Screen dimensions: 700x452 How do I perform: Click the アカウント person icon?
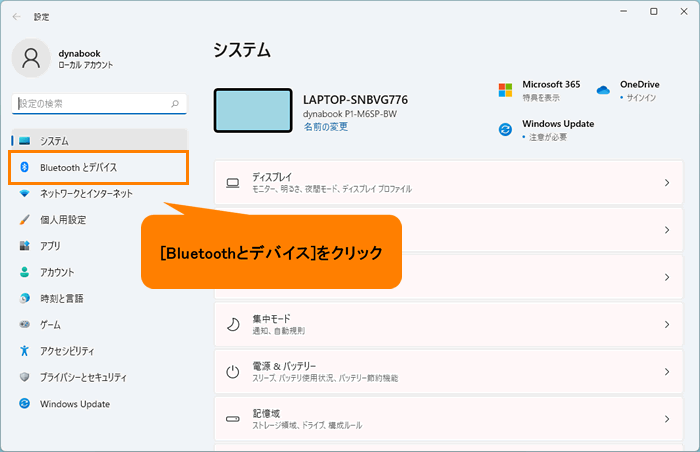coord(25,272)
